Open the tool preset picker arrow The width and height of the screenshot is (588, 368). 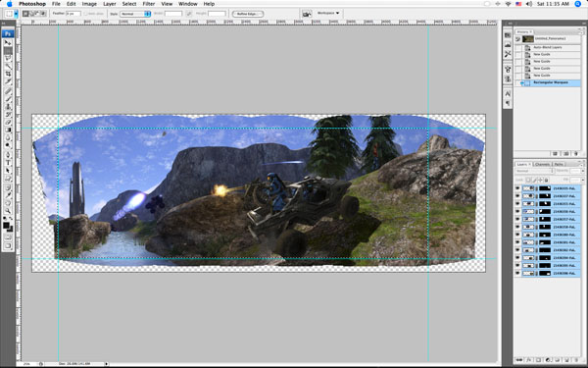coord(16,14)
